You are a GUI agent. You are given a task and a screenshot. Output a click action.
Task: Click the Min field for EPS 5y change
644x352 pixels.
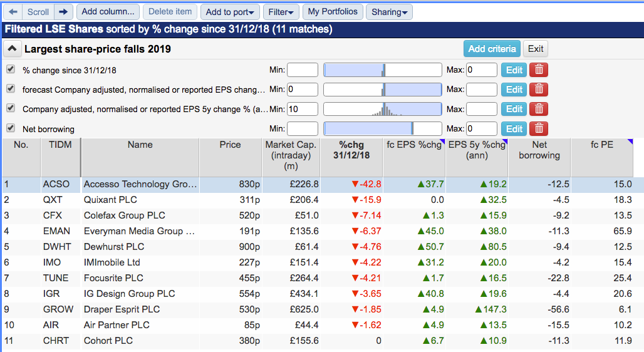pos(303,109)
